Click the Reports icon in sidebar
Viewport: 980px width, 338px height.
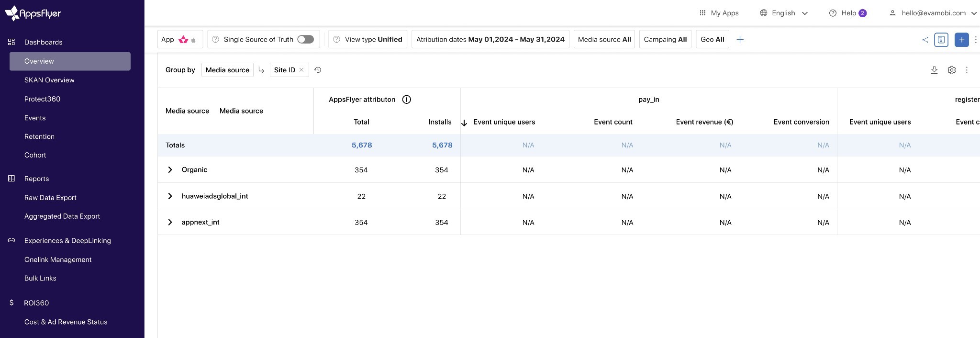[x=11, y=179]
